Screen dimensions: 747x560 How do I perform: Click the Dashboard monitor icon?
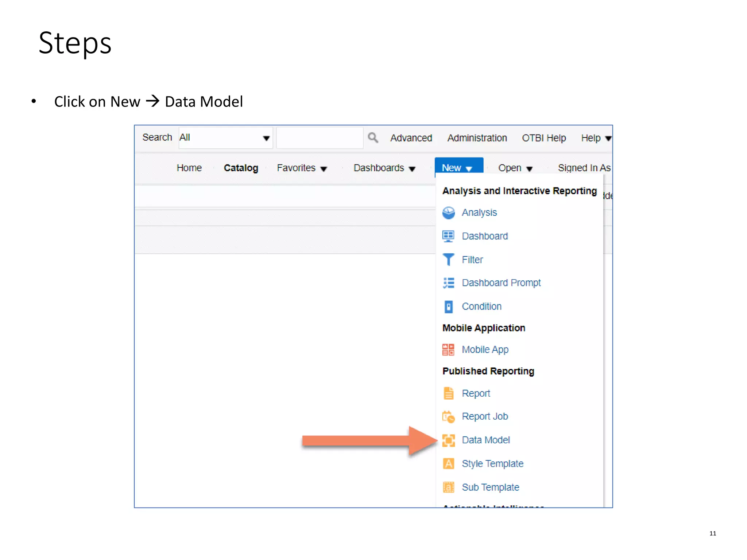pos(448,236)
